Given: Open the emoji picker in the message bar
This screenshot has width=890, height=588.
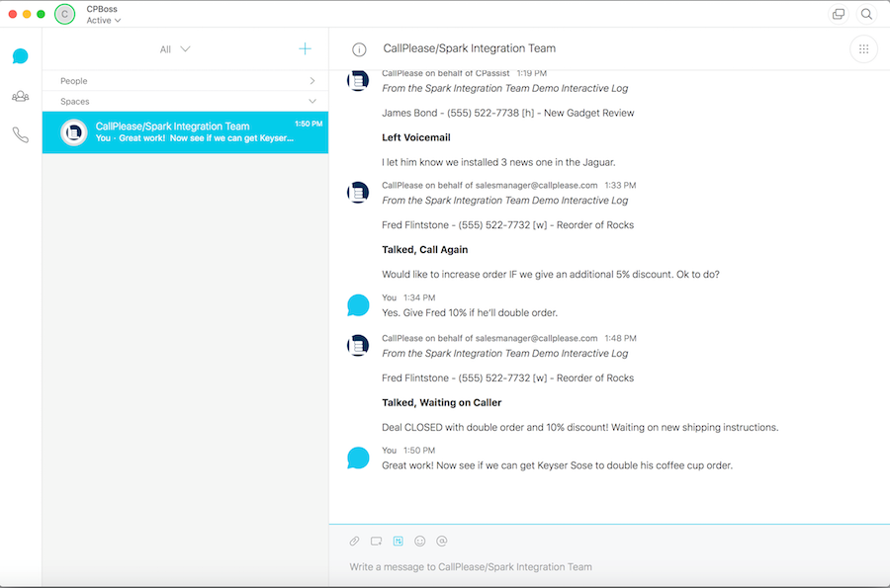Looking at the screenshot, I should tap(419, 541).
